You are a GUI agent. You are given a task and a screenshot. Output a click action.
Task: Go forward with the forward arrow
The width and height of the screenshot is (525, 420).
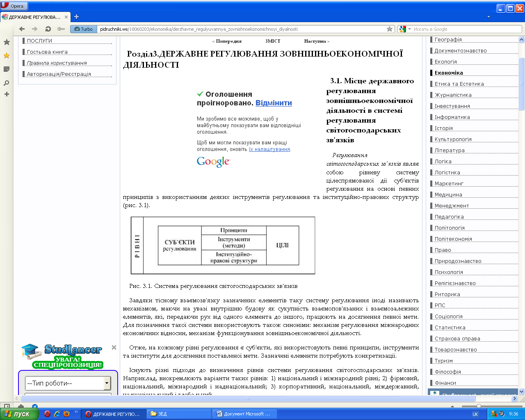tap(35, 29)
